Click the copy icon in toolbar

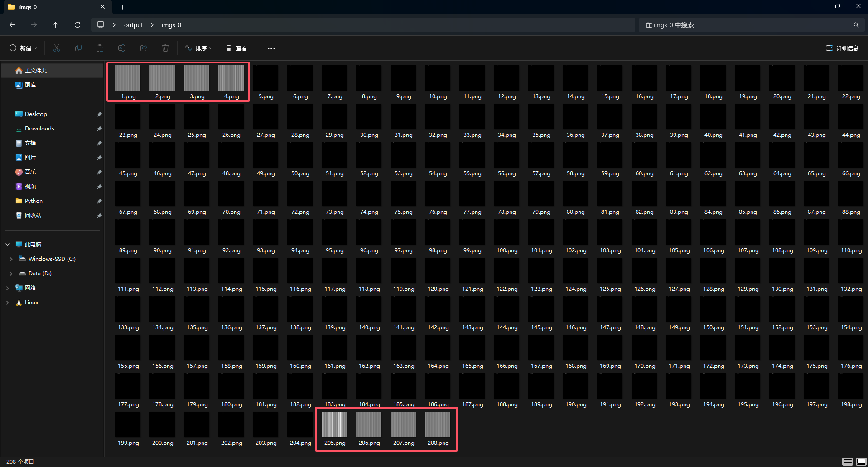pyautogui.click(x=78, y=48)
